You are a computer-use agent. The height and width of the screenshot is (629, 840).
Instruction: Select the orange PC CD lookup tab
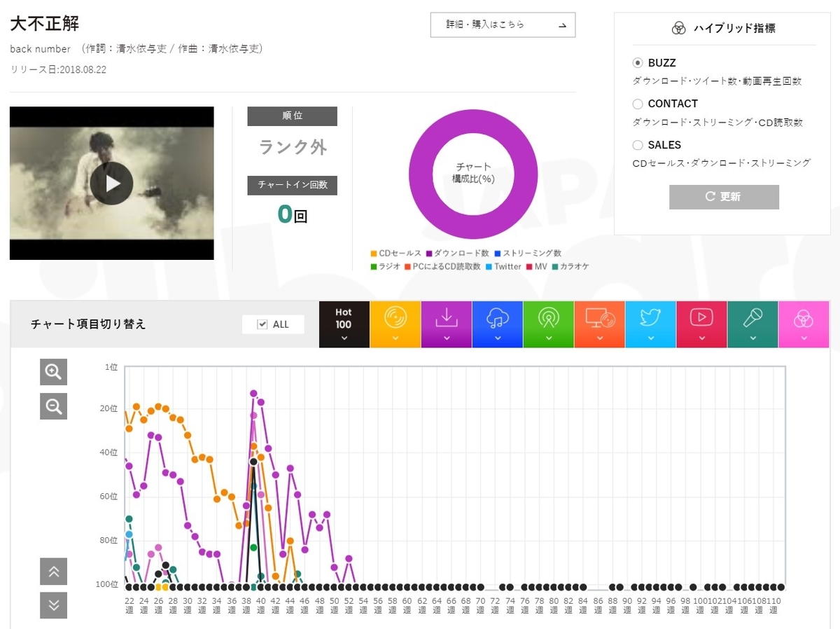pos(599,324)
